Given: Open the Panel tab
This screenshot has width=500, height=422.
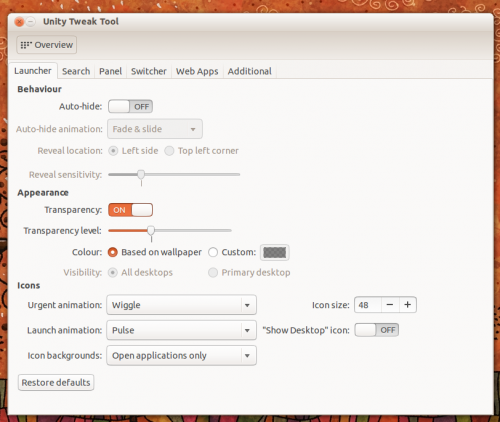Looking at the screenshot, I should [x=110, y=71].
